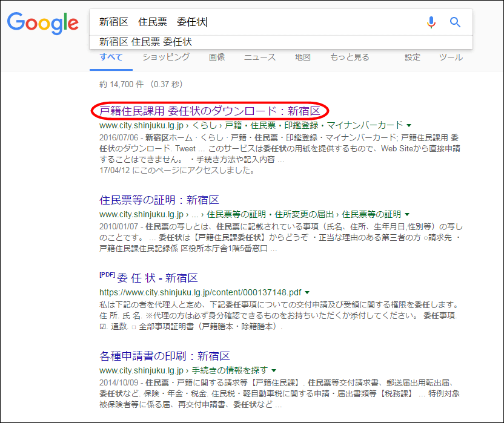This screenshot has height=423, width=504.
Task: Click snippet date 2016/07/06
Action: point(119,138)
